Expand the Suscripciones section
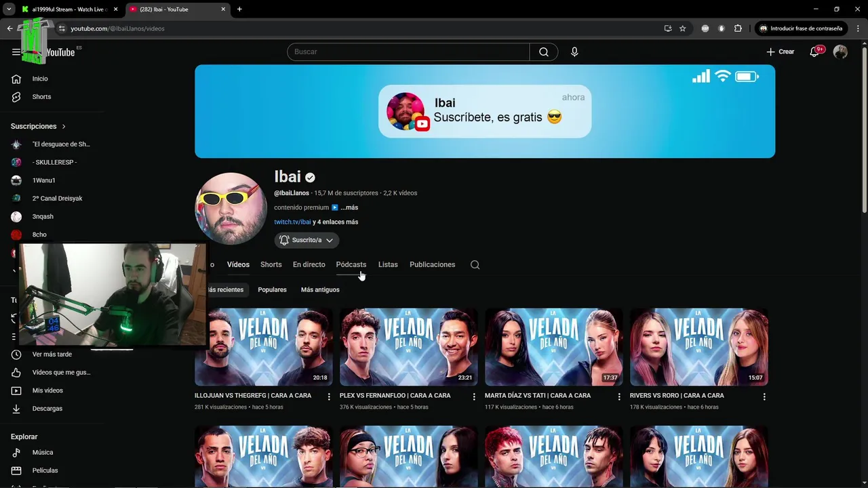The image size is (868, 488). point(39,126)
